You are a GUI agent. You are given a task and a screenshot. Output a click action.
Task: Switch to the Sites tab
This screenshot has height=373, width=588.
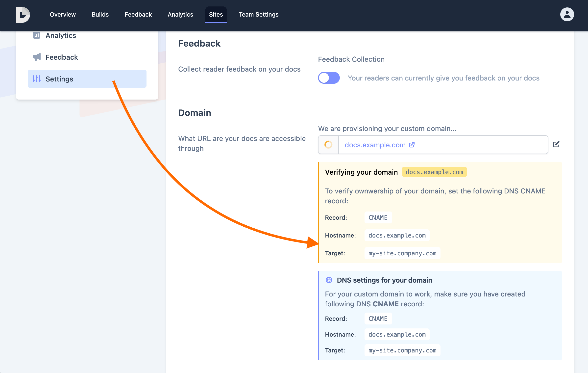[x=216, y=14]
